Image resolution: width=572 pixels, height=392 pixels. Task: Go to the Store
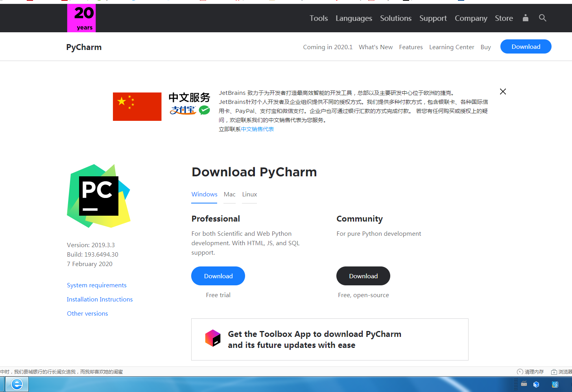coord(504,18)
